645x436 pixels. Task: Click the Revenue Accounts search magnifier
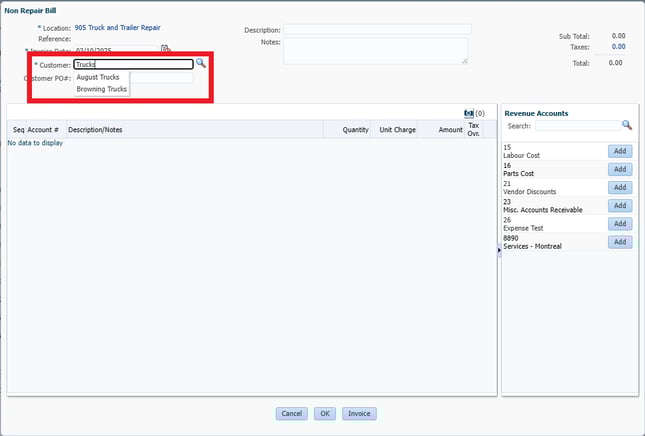(x=627, y=125)
